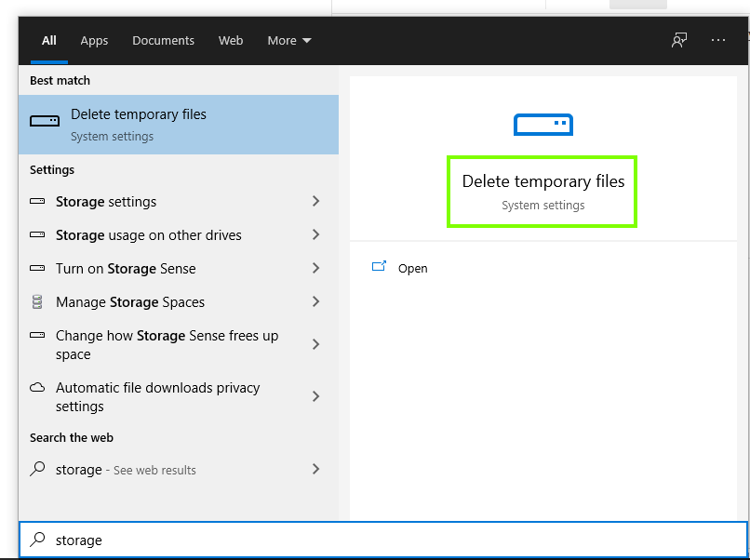Click the Manage Storage Spaces cylinder icon
750x560 pixels.
point(37,302)
